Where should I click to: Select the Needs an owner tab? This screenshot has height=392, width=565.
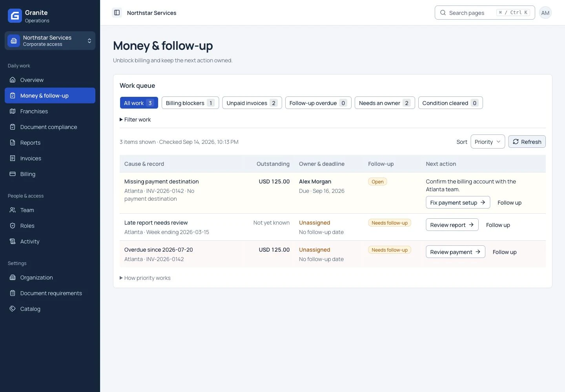pos(385,103)
